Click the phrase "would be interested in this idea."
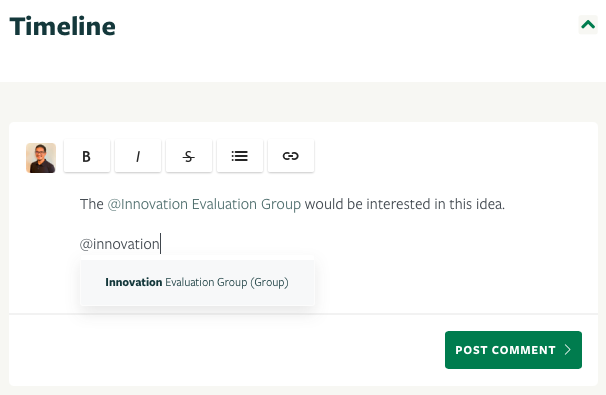Image resolution: width=606 pixels, height=395 pixels. point(405,204)
